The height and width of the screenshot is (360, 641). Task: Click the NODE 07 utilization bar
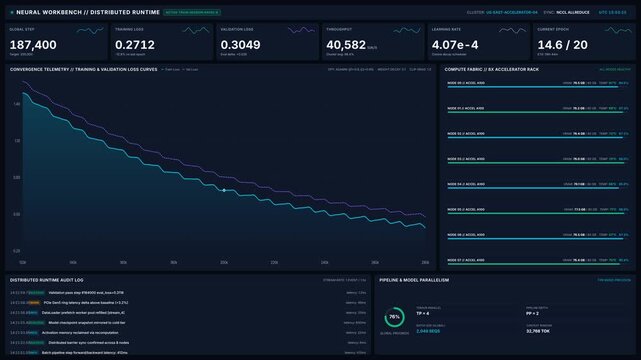tap(538, 264)
